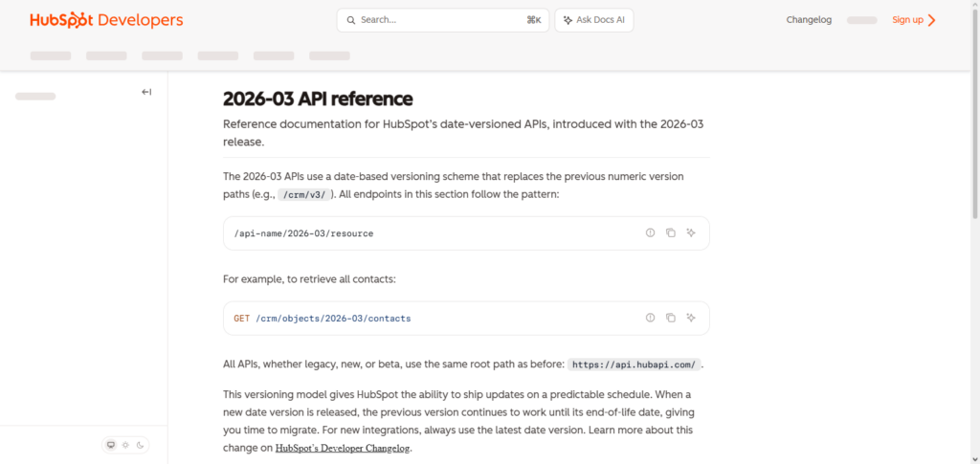
Task: Ask AI about GET contacts snippet
Action: click(691, 318)
